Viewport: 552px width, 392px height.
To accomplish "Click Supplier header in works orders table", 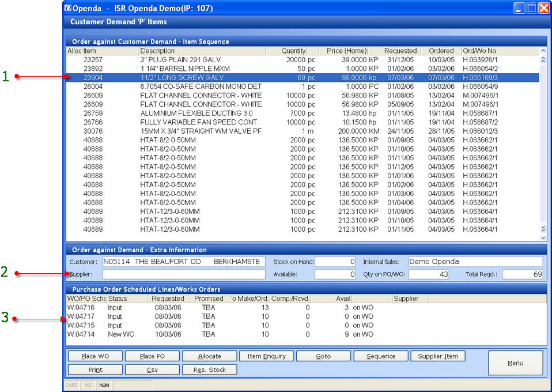I will click(410, 298).
